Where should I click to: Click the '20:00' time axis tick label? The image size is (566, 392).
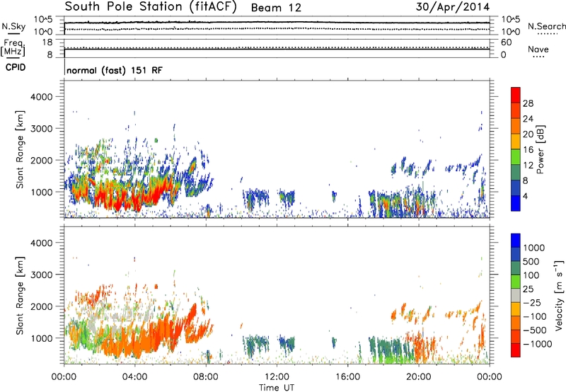(419, 377)
